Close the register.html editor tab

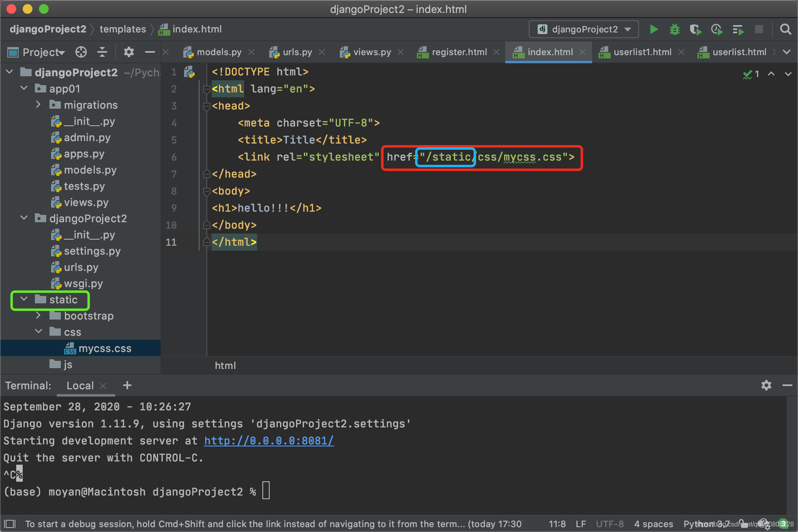point(496,52)
